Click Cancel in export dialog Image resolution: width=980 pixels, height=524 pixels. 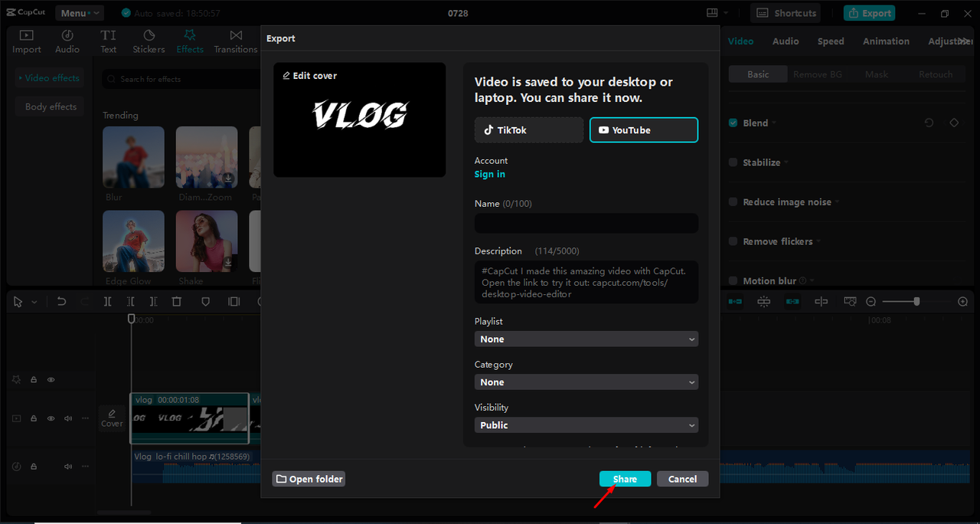coord(682,479)
